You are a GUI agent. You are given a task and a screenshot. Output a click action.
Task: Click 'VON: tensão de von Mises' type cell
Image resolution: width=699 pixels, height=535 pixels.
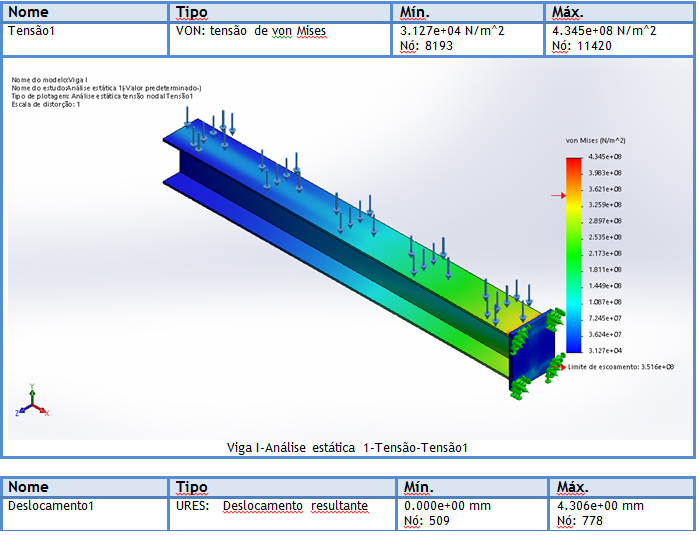tap(251, 31)
